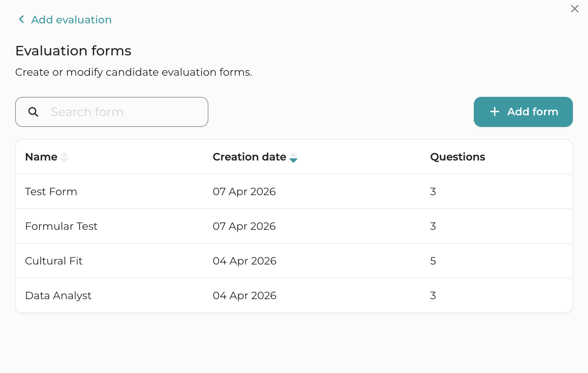The width and height of the screenshot is (588, 373).
Task: Open the Formular Test form
Action: pos(61,226)
